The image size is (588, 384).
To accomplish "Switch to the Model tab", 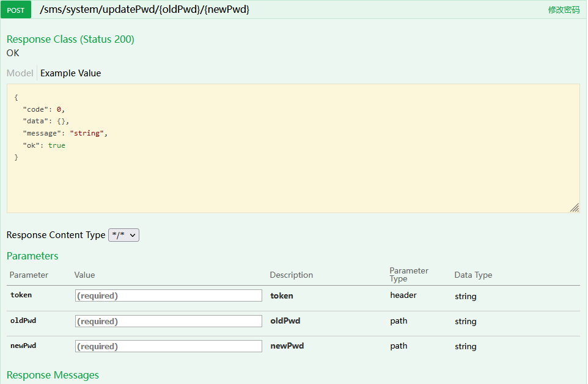I will point(20,73).
